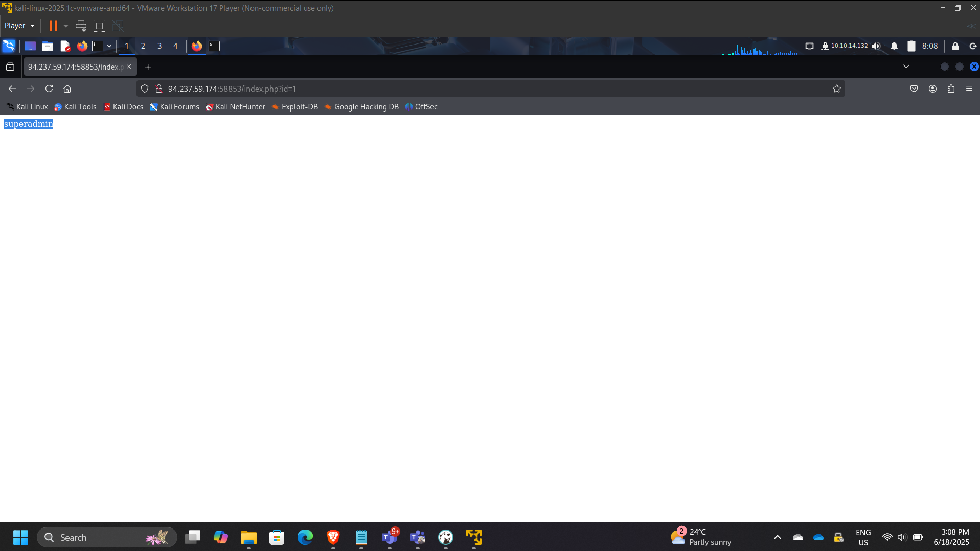Image resolution: width=980 pixels, height=551 pixels.
Task: Toggle the VMware pause virtual machine button
Action: point(53,26)
